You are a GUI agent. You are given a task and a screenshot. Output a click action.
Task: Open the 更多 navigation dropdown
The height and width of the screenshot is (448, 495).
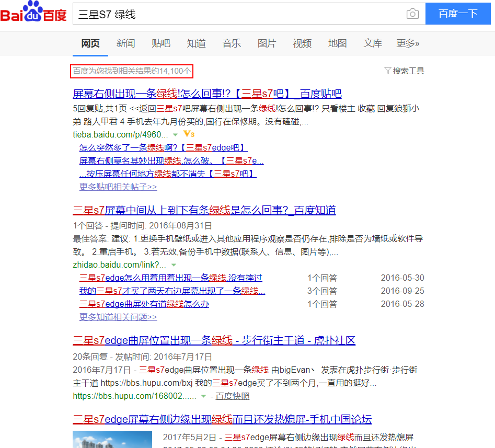[408, 44]
